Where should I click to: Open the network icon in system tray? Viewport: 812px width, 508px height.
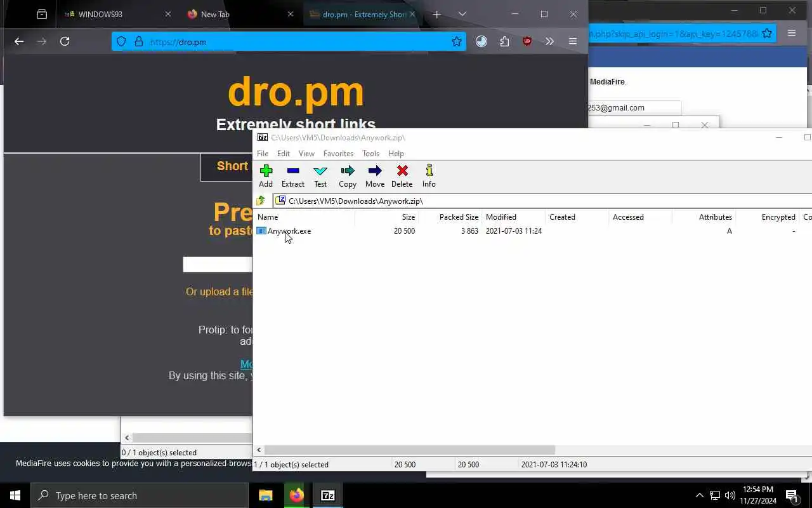pos(715,495)
